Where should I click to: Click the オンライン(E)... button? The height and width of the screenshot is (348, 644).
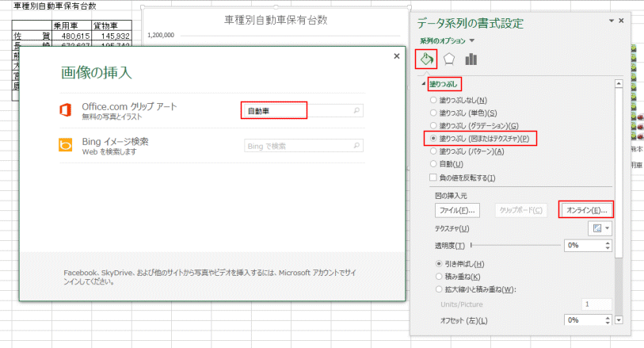point(587,210)
